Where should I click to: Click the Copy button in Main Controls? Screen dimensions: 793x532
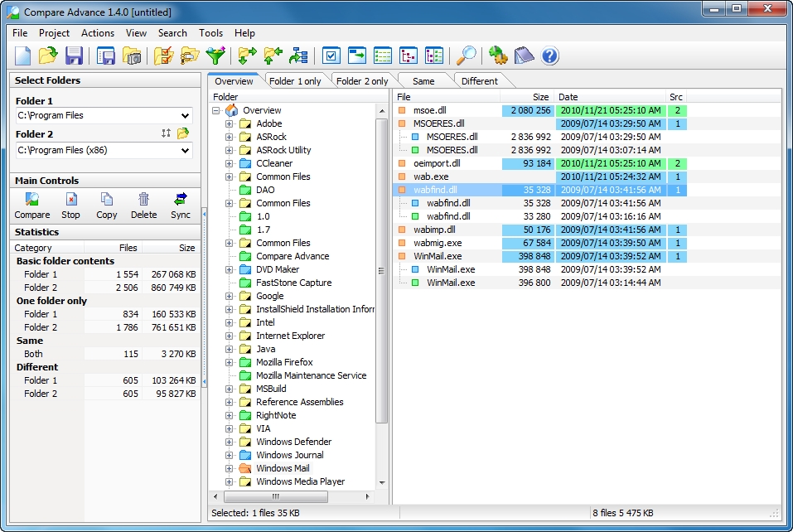coord(107,206)
